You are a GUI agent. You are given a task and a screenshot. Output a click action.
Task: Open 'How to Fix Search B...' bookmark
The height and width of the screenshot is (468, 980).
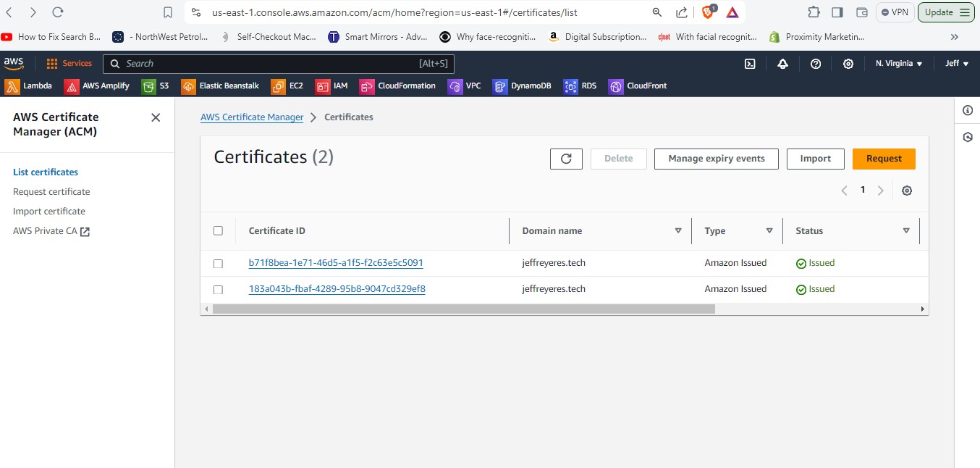pyautogui.click(x=51, y=37)
